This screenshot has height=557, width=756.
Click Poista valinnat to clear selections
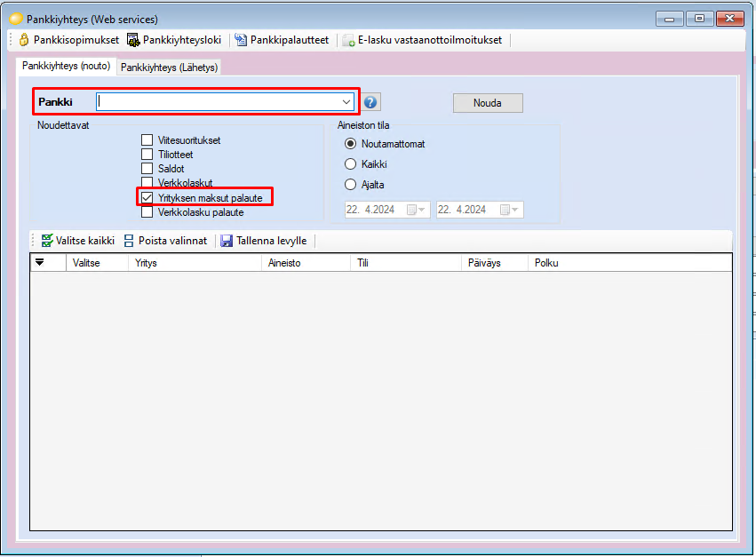165,241
